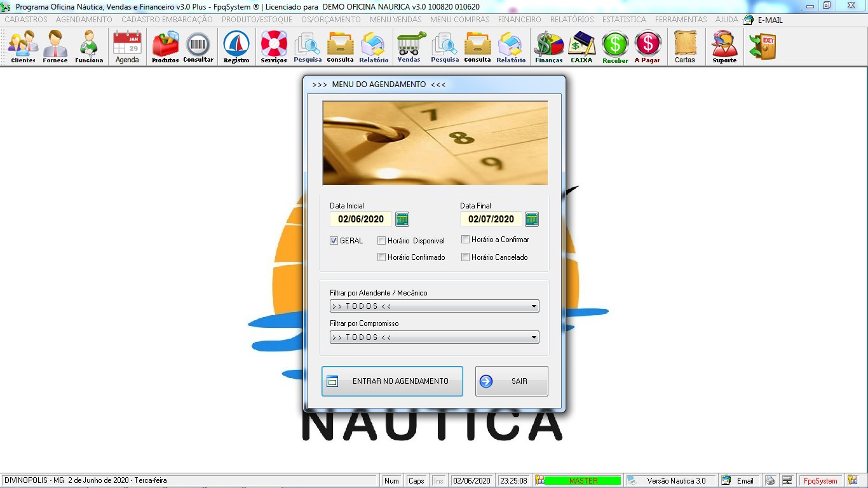This screenshot has height=488, width=868.
Task: Click the Exit door icon in the toolbar
Action: tap(763, 48)
